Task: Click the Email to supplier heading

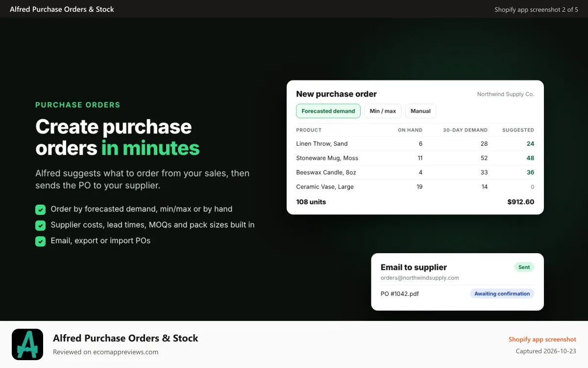Action: [414, 267]
